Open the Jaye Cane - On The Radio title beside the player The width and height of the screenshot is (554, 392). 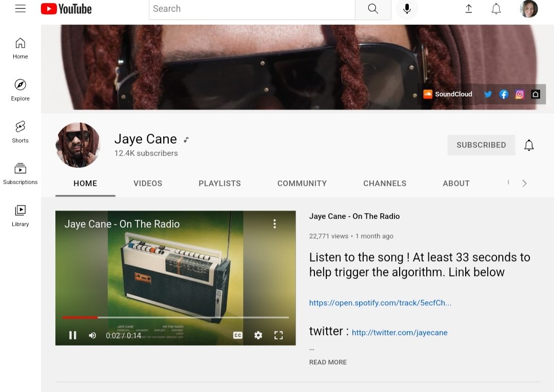coord(354,216)
